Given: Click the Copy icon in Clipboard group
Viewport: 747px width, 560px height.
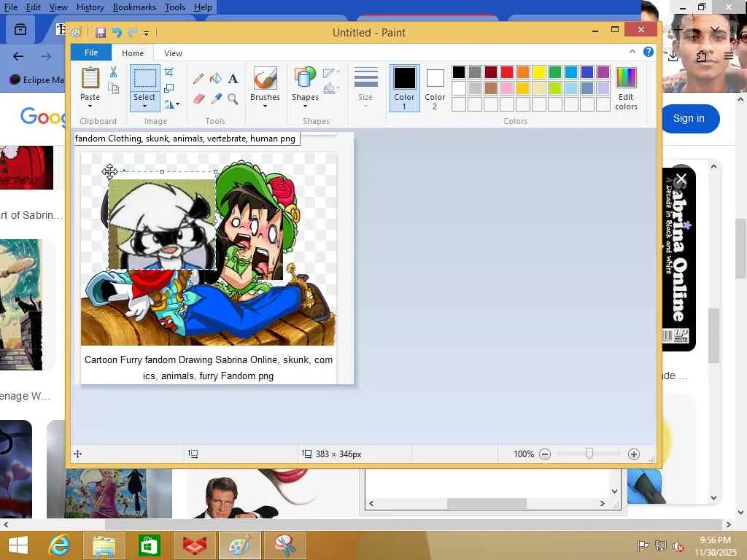Looking at the screenshot, I should point(113,88).
